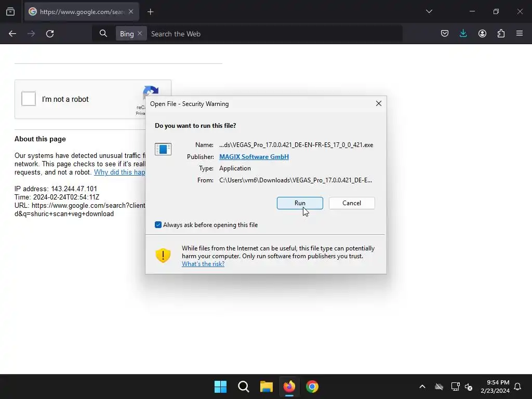Open the MAGIX Software GmbH publisher link
The height and width of the screenshot is (399, 532).
[x=254, y=157]
